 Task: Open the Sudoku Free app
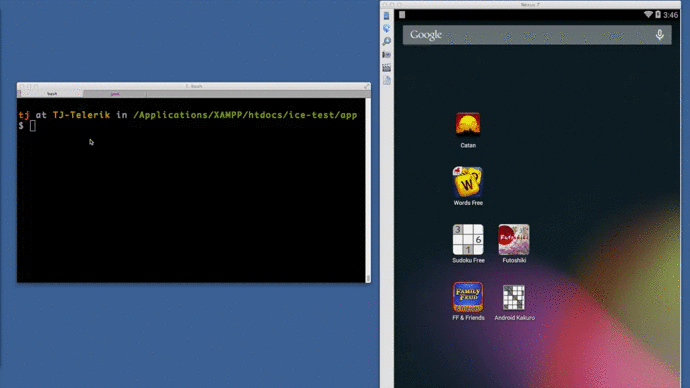coord(468,239)
